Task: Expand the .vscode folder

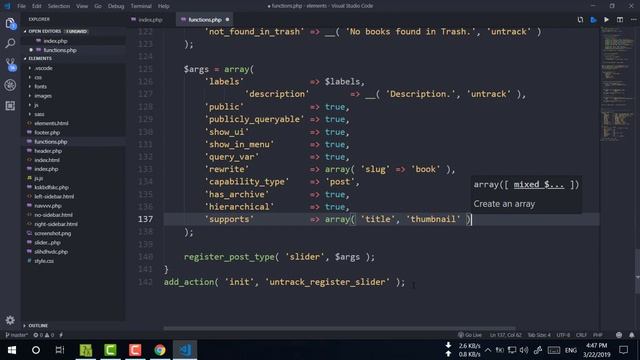Action: coord(43,68)
